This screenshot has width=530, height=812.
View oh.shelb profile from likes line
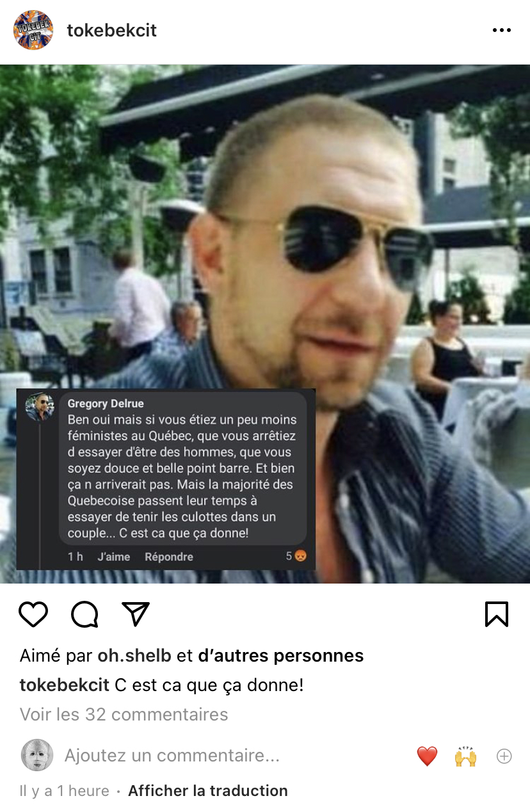[x=134, y=656]
